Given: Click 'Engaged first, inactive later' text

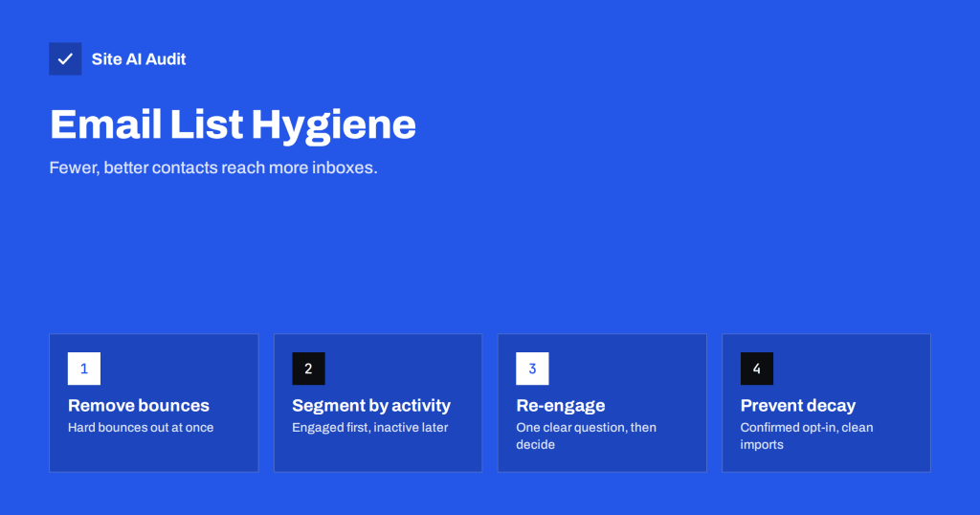Looking at the screenshot, I should click(x=370, y=428).
